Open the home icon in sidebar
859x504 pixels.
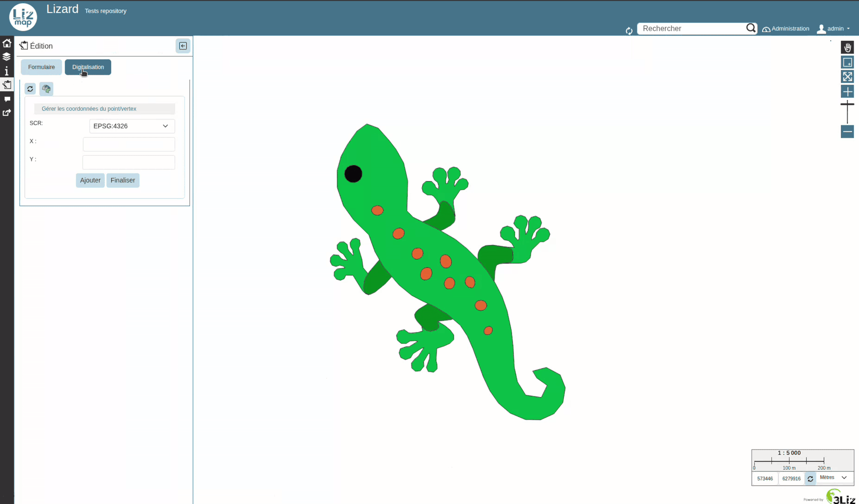(7, 43)
